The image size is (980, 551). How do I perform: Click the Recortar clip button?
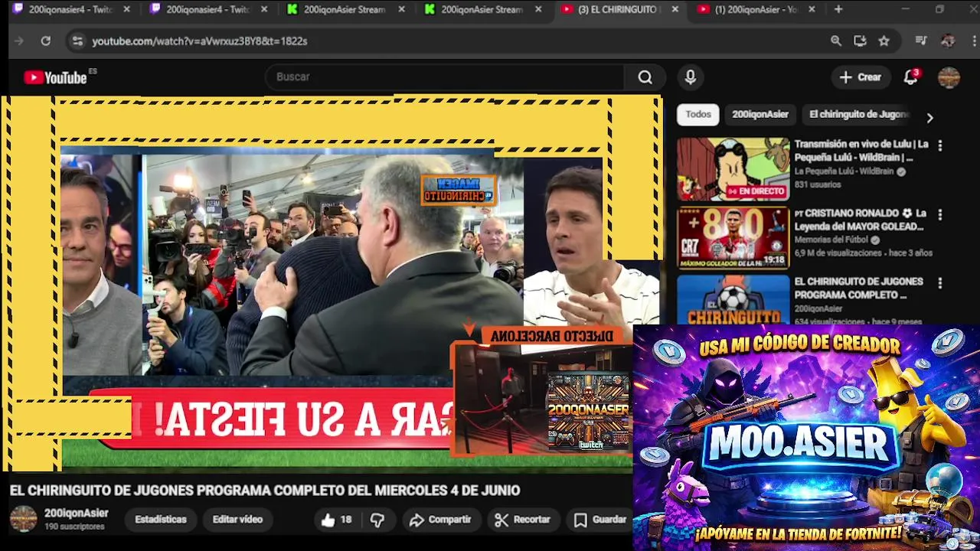point(522,520)
